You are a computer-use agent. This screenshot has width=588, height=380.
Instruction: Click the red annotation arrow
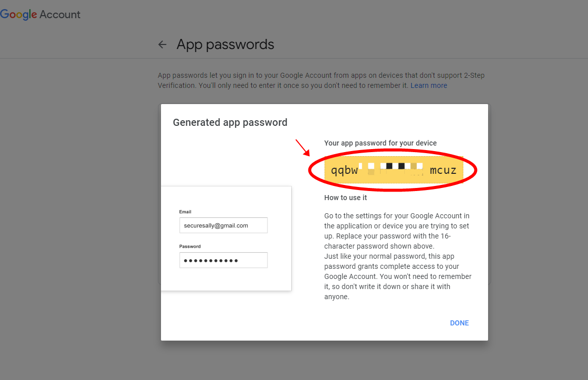[x=303, y=148]
